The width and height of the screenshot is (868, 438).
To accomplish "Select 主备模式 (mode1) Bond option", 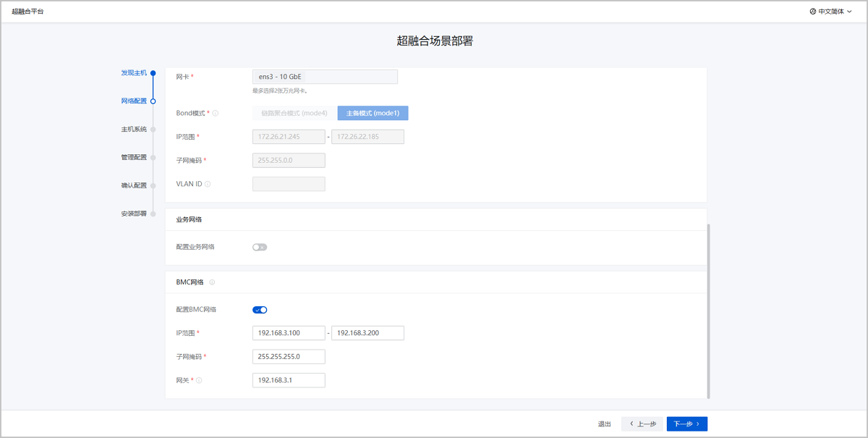I will click(373, 113).
